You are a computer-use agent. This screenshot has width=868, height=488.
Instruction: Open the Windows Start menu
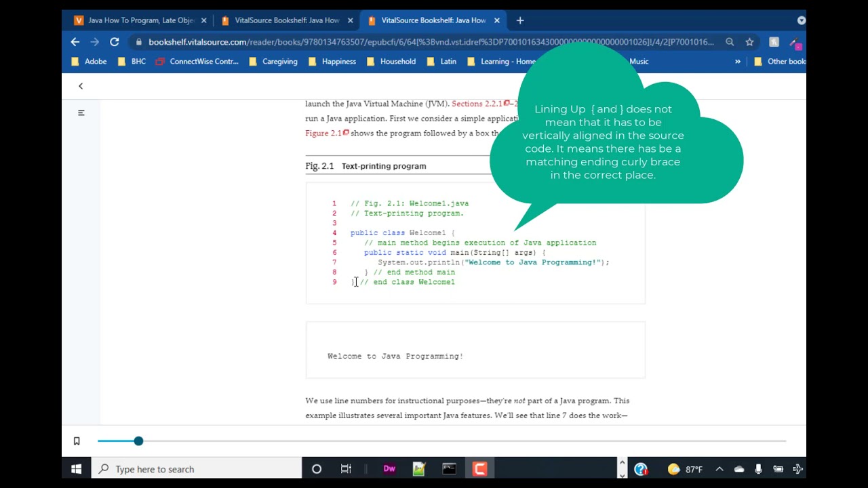pyautogui.click(x=76, y=469)
